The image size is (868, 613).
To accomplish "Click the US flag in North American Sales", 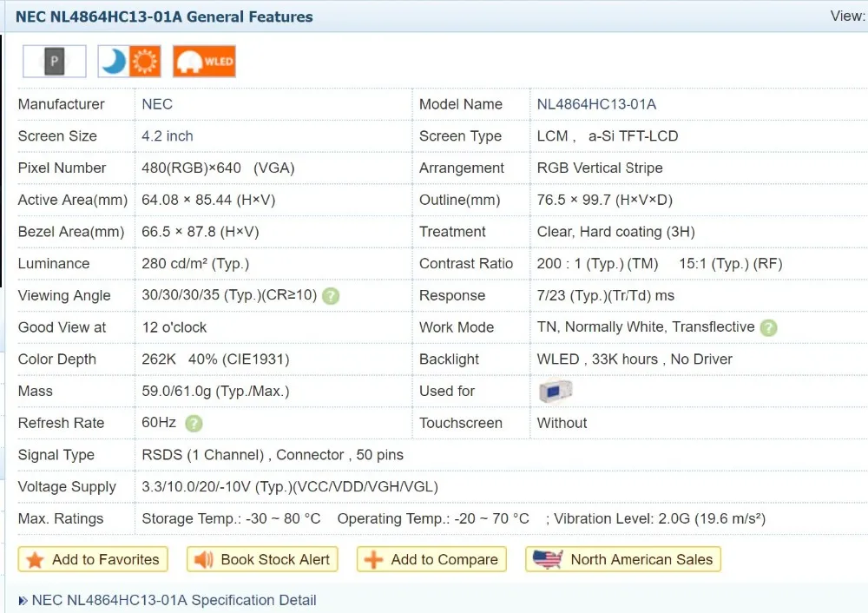I will (x=548, y=560).
